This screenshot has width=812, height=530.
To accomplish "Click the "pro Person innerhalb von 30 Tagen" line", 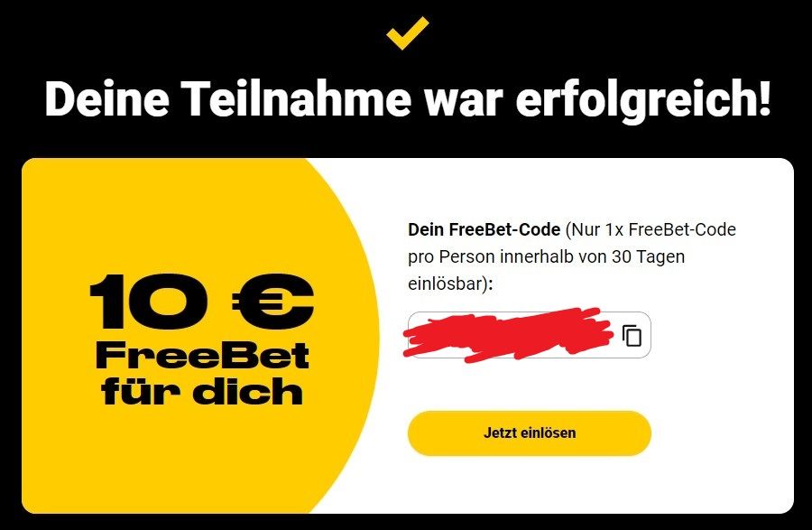I will click(x=547, y=257).
